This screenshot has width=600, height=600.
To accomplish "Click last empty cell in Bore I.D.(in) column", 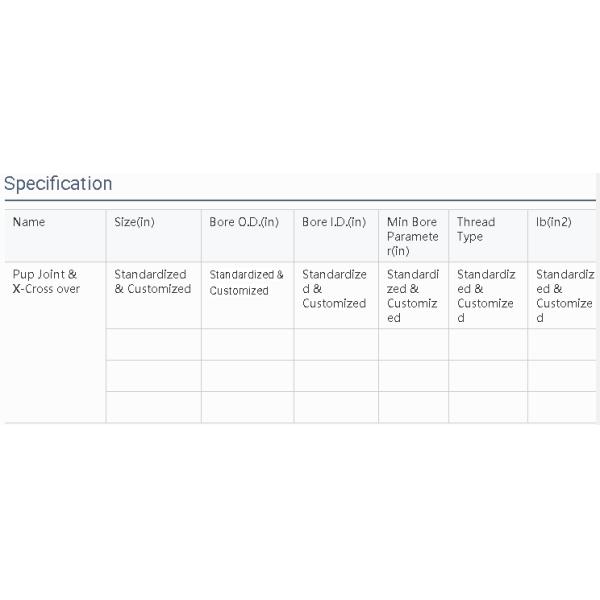I will [335, 407].
